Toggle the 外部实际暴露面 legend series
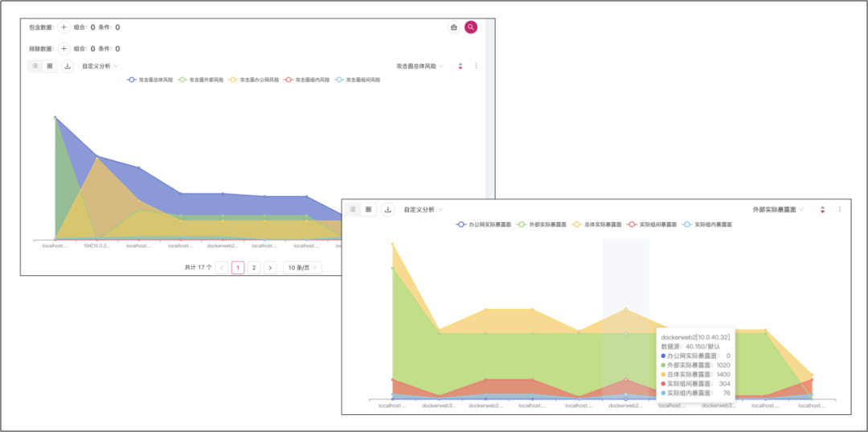This screenshot has width=868, height=432. coord(541,225)
